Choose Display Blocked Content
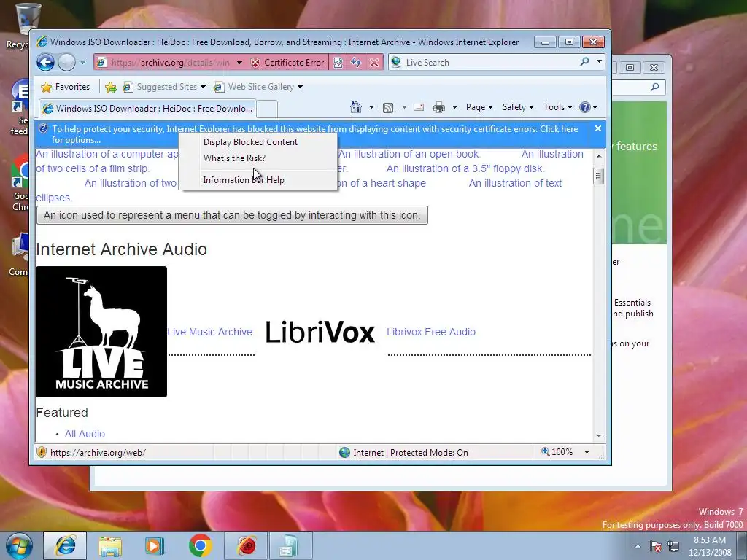 [x=251, y=142]
